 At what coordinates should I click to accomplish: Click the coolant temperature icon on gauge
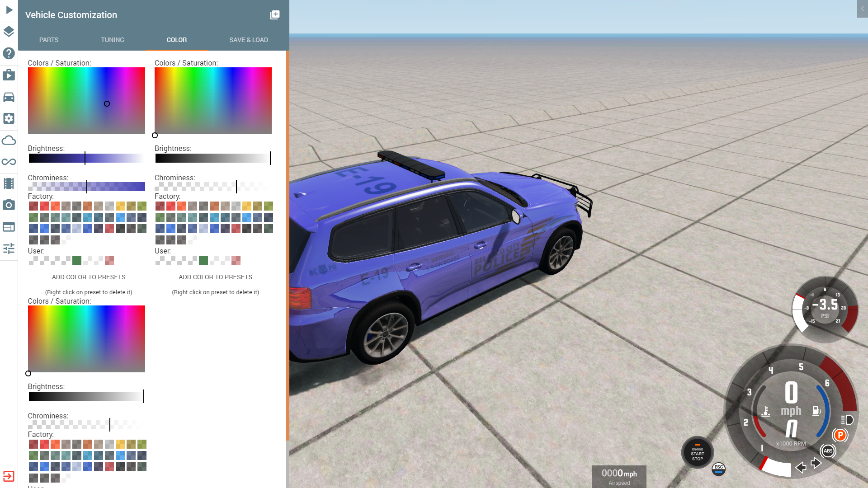pos(765,411)
